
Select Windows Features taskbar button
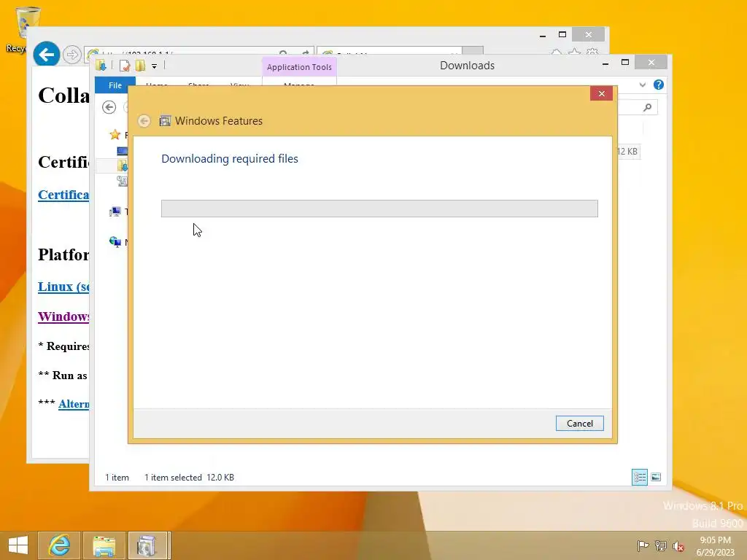click(x=147, y=545)
